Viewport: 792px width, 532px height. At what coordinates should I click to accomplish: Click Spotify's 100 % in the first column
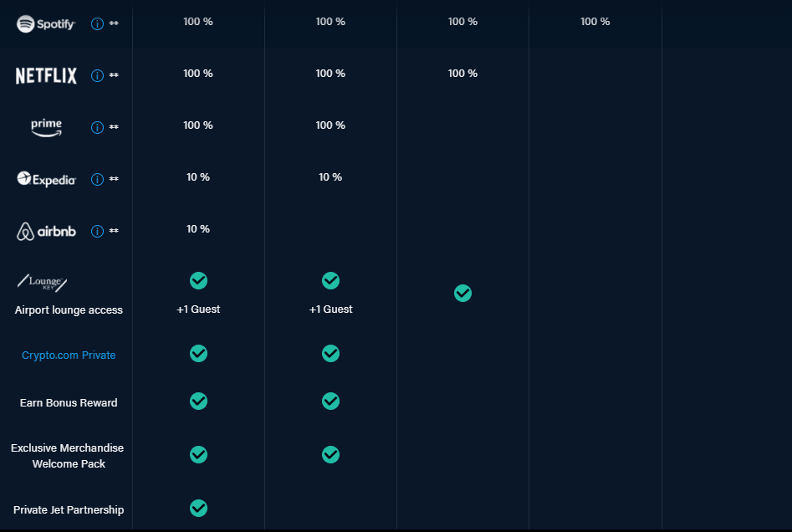pos(198,22)
